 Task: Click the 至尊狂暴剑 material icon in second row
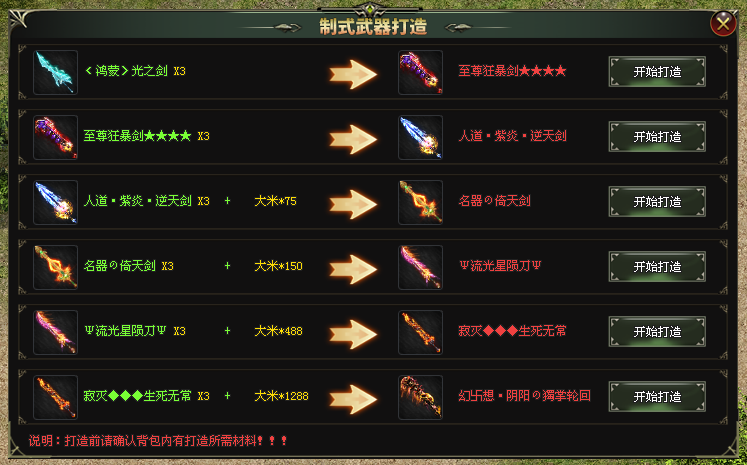pyautogui.click(x=55, y=137)
